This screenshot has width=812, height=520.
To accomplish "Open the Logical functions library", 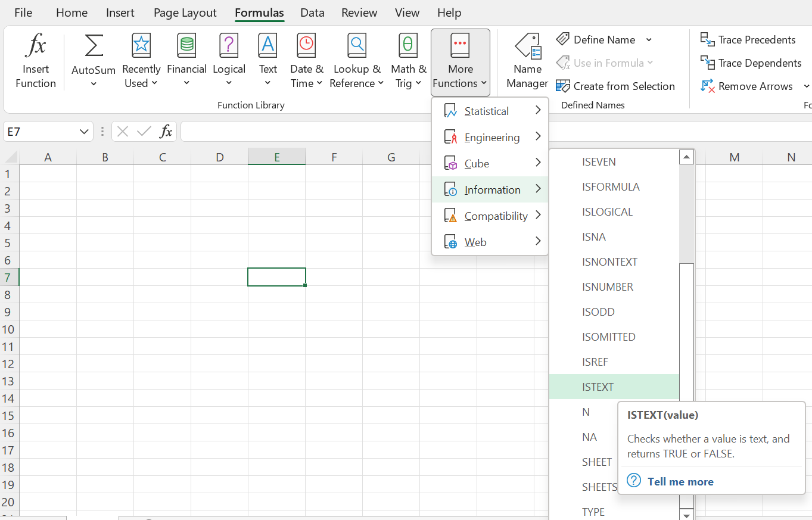I will [229, 61].
